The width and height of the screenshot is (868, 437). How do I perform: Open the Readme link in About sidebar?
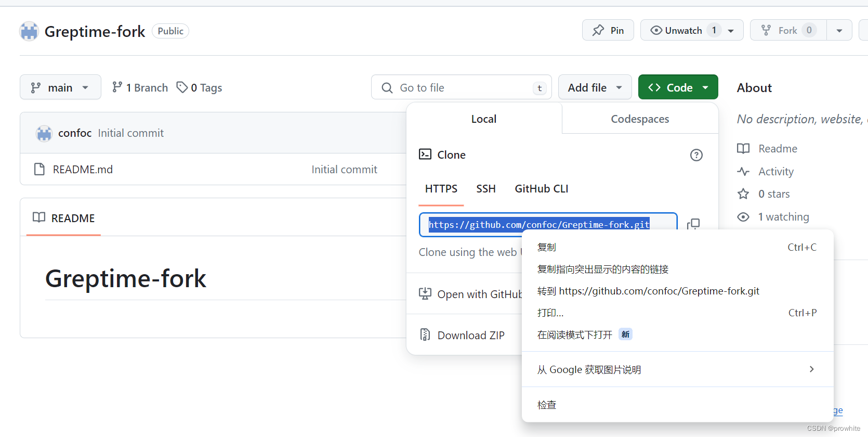(778, 149)
